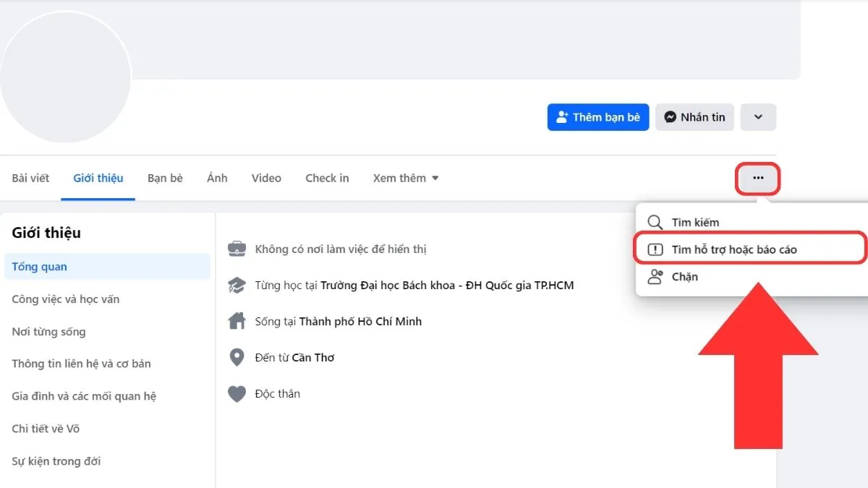Click the location pin icon near Cần Thơ
Image resolution: width=868 pixels, height=488 pixels.
click(x=237, y=356)
